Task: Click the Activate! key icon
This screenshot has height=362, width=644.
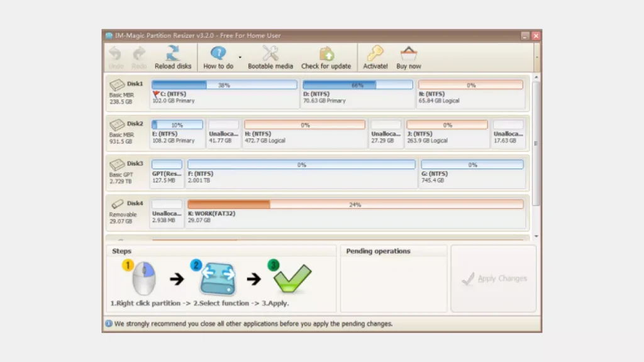Action: (x=375, y=53)
